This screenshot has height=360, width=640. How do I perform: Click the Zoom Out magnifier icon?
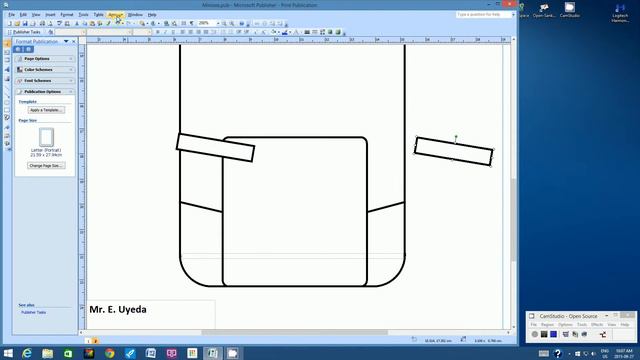tap(224, 23)
